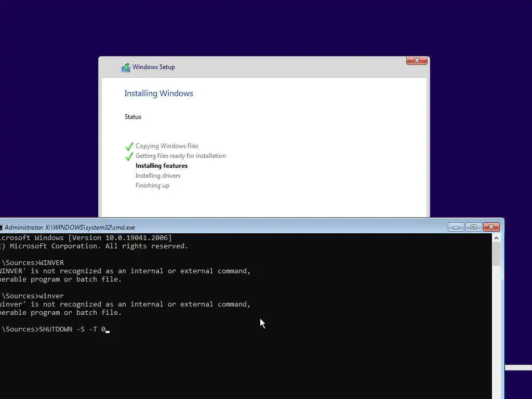Select the 'Finishing up' status line
532x399 pixels.
point(152,185)
